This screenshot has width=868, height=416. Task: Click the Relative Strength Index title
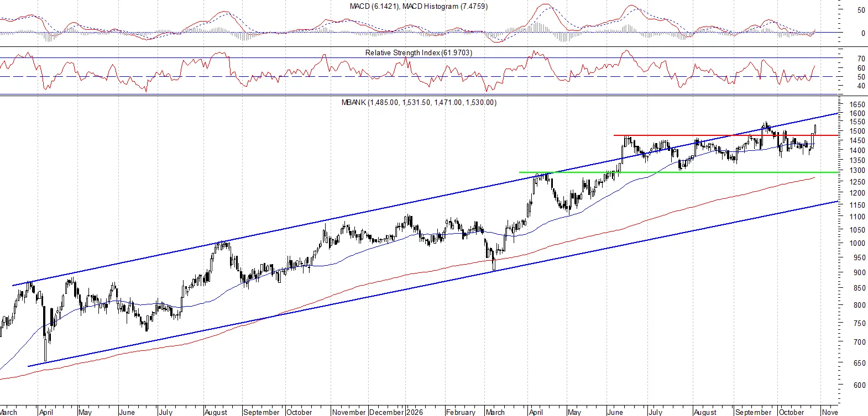(x=419, y=52)
